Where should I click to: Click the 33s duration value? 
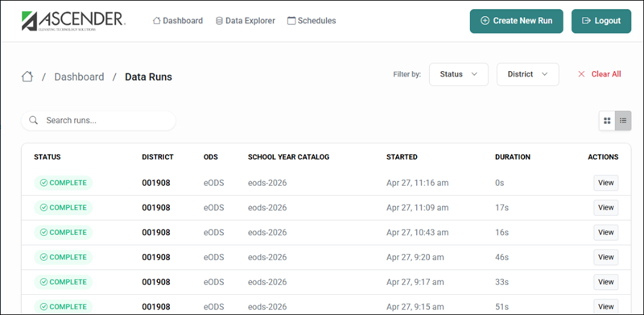[502, 282]
